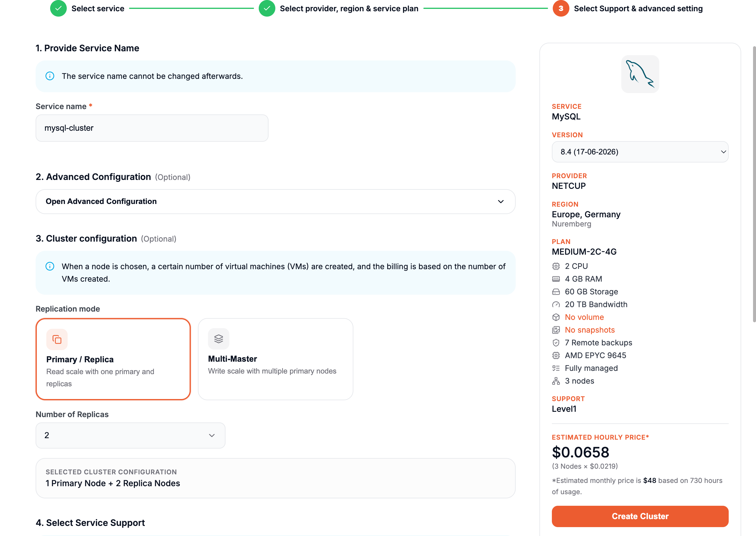The image size is (756, 536).
Task: Select the Primary / Replica replication mode
Action: [x=113, y=359]
